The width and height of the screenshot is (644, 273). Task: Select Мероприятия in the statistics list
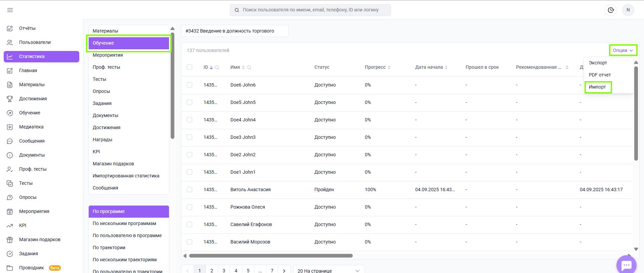[x=129, y=55]
